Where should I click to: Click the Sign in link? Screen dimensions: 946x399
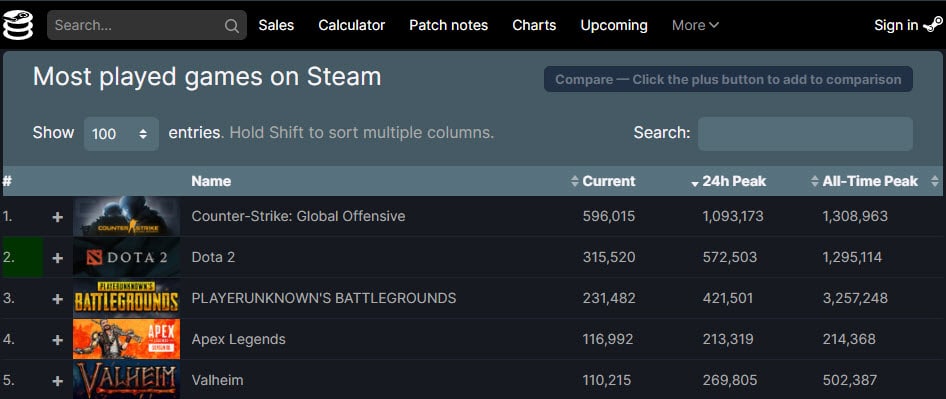pos(896,25)
